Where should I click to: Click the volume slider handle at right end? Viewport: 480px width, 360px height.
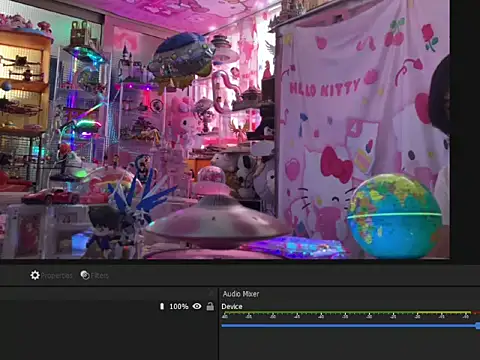tap(478, 325)
